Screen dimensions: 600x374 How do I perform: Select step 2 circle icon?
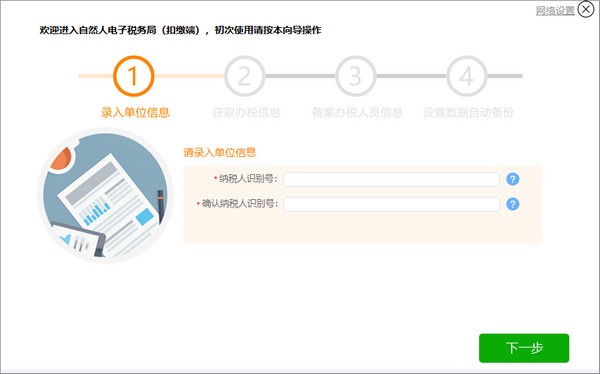pos(245,76)
